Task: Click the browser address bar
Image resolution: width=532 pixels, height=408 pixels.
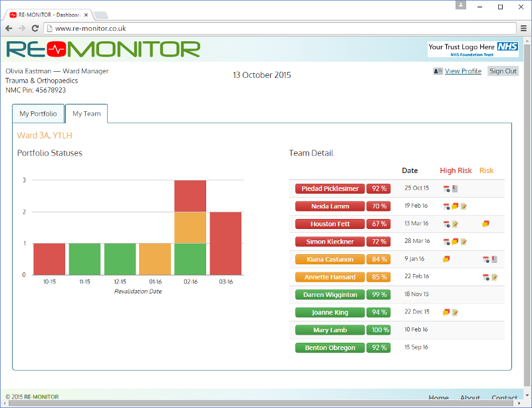Action: pos(280,29)
